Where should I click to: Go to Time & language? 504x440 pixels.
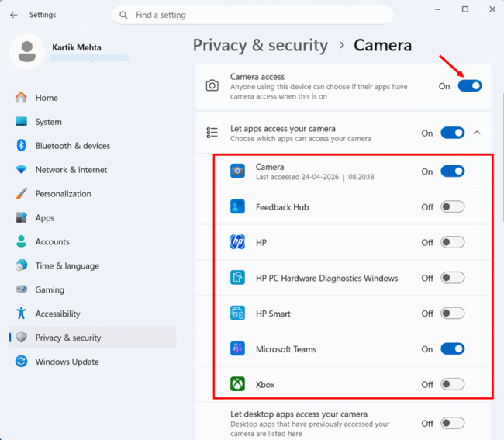[x=92, y=265]
